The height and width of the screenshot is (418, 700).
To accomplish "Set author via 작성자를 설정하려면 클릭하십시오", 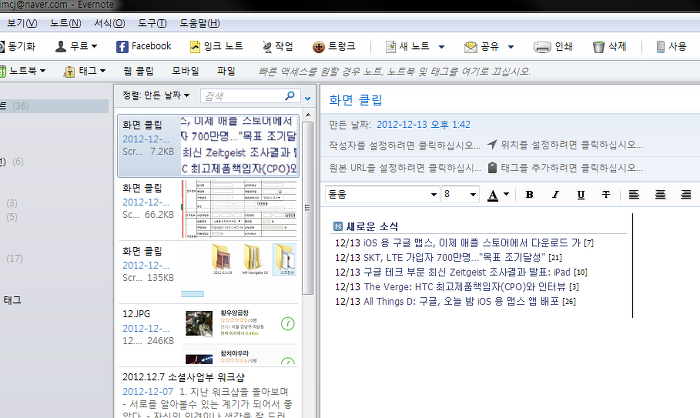I will point(404,145).
